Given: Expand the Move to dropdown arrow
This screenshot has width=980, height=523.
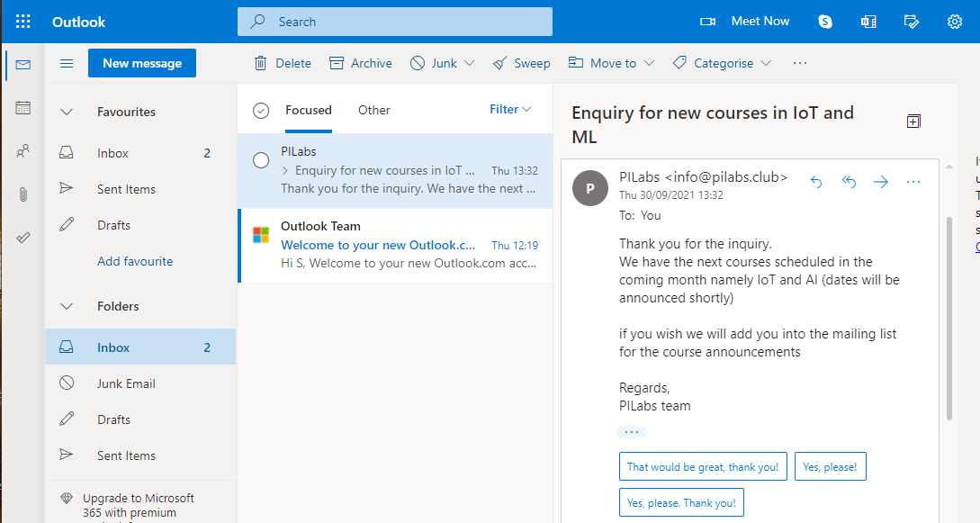Looking at the screenshot, I should [649, 63].
